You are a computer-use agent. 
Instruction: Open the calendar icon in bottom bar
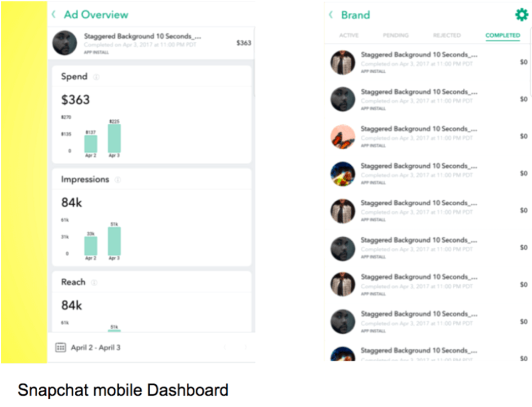[61, 348]
